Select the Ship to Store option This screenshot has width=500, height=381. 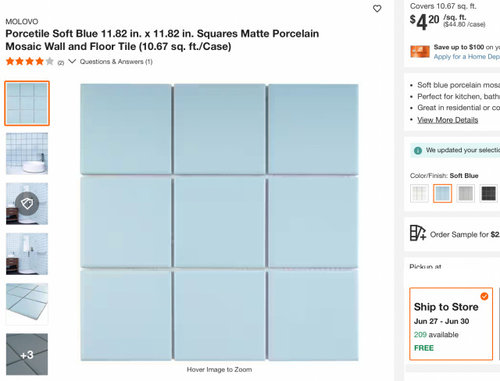tap(451, 324)
